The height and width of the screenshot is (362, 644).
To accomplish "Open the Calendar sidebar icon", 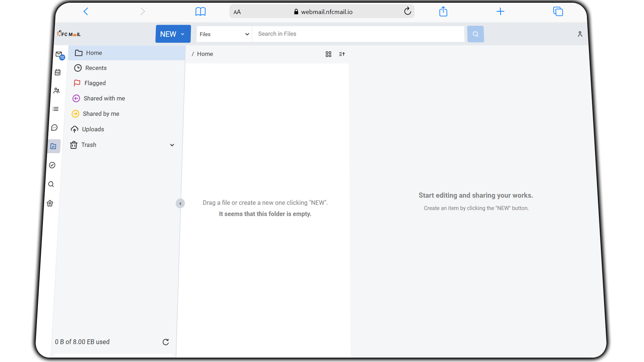I will 58,72.
